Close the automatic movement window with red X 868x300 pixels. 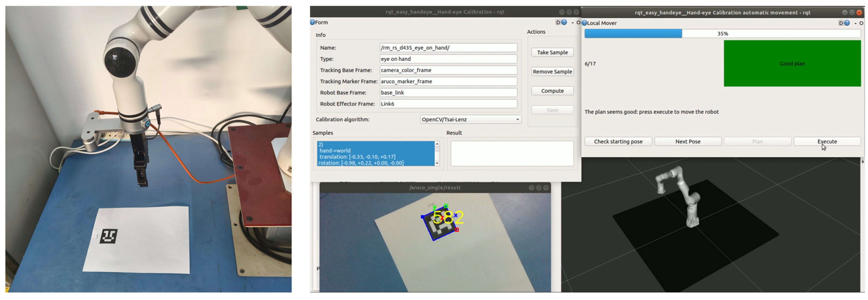click(859, 12)
